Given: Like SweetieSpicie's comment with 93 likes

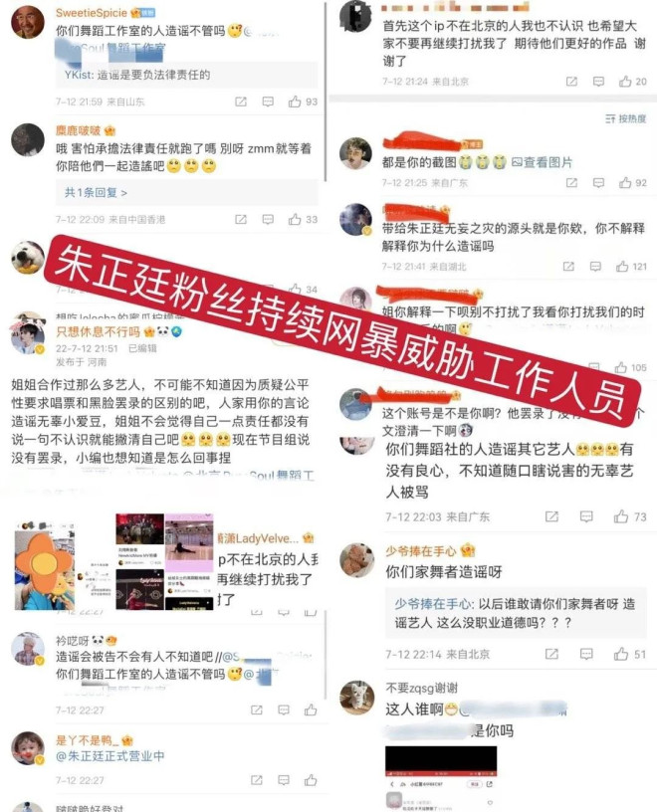Looking at the screenshot, I should click(x=295, y=101).
